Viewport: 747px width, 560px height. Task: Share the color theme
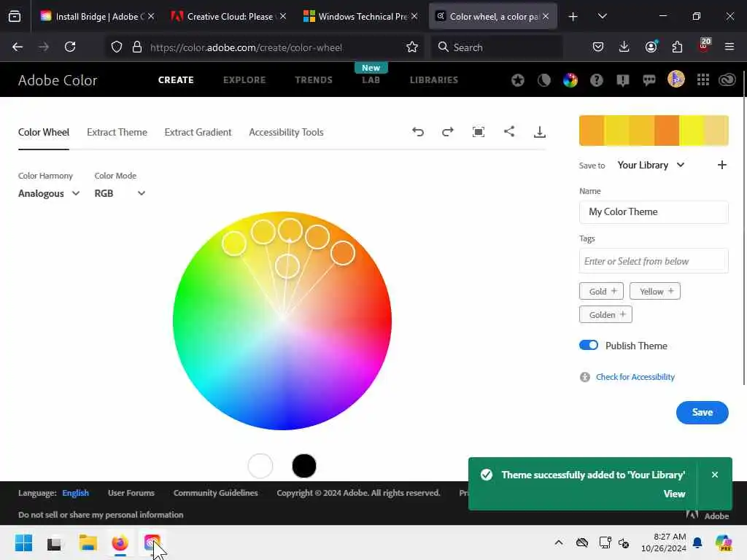(x=509, y=131)
